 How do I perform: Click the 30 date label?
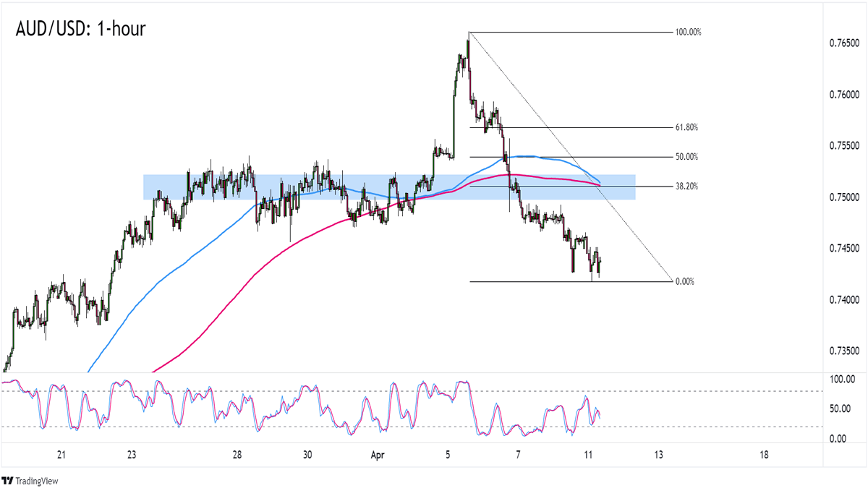pyautogui.click(x=307, y=455)
